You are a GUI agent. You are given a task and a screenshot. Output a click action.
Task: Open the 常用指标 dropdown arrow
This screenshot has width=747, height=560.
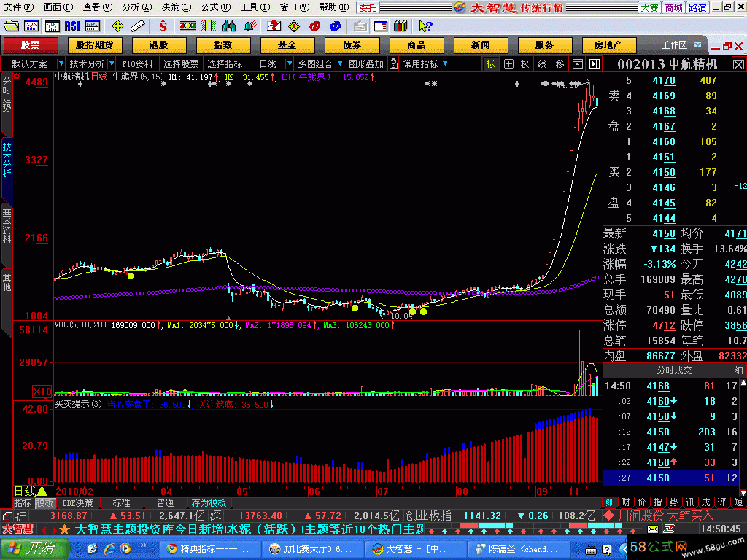point(445,63)
